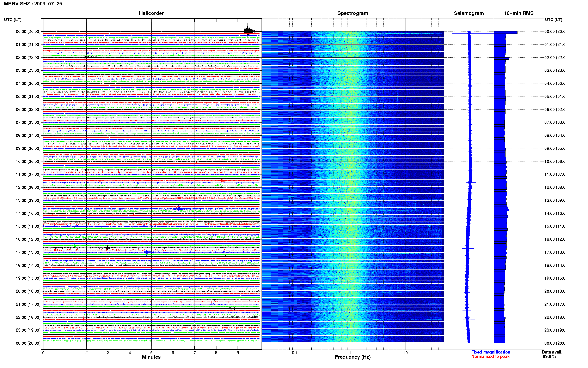Viewport: 588px width, 368px height.
Task: Click left time label 23:00 (19:00)
Action: point(28,330)
